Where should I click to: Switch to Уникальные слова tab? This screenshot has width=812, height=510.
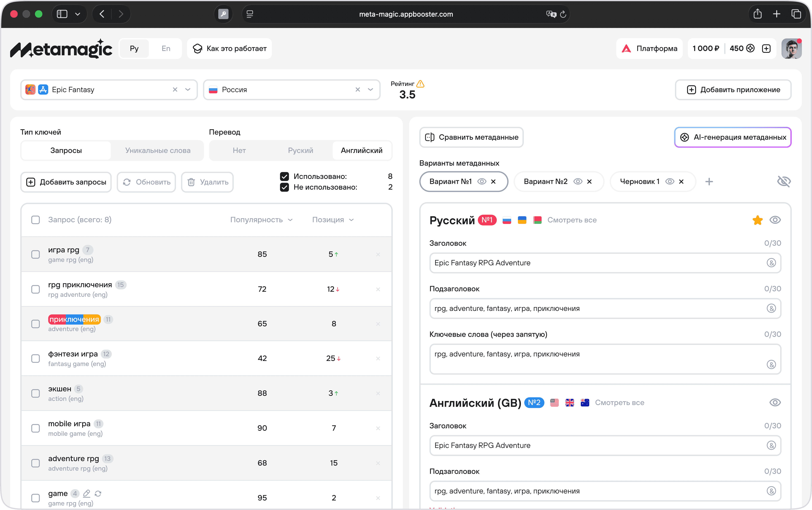pyautogui.click(x=158, y=150)
